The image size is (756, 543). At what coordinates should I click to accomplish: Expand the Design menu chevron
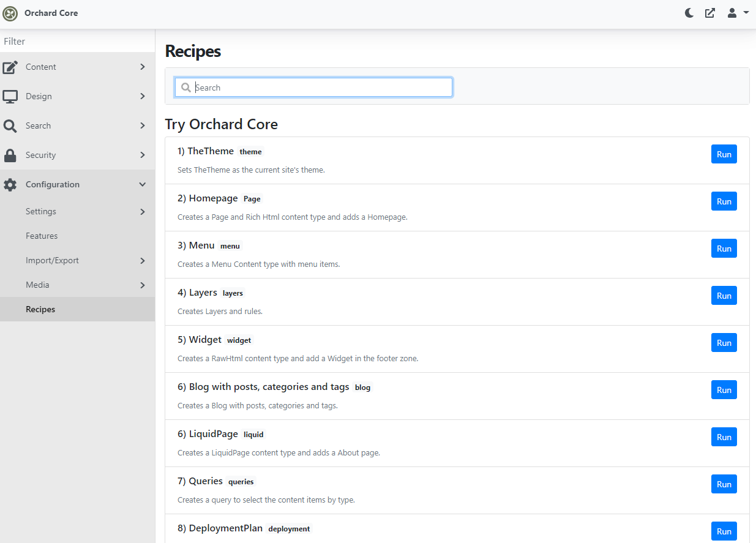(x=143, y=96)
